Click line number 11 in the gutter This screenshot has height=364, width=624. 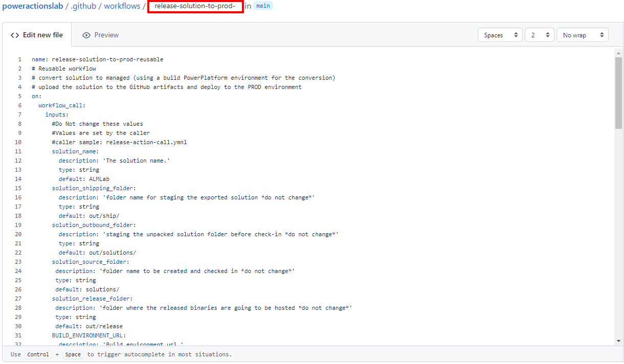tap(18, 151)
